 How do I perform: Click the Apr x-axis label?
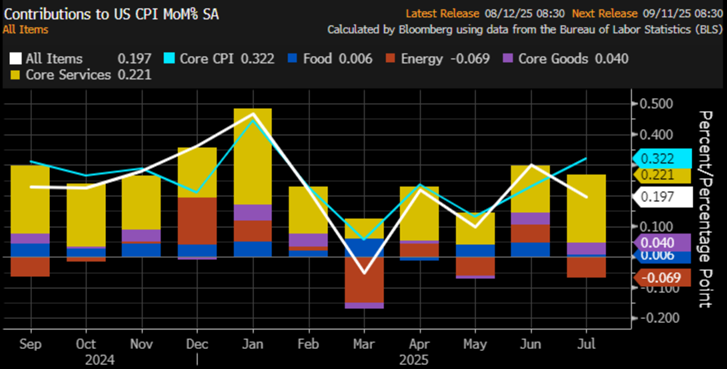420,344
